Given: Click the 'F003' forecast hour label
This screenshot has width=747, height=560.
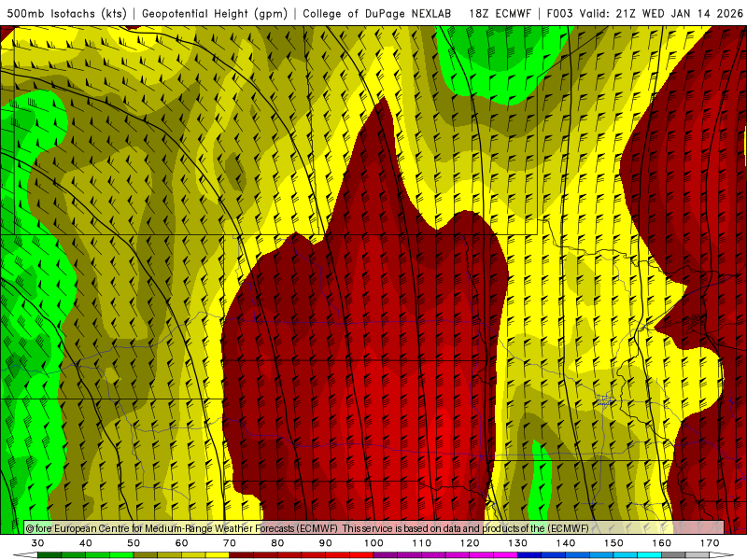Looking at the screenshot, I should pos(561,13).
